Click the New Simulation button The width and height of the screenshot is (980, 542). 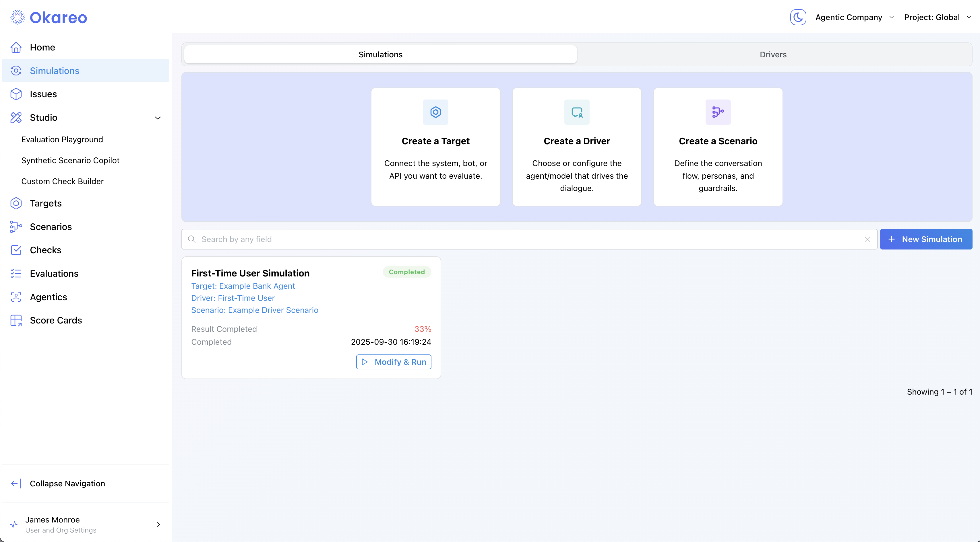pyautogui.click(x=925, y=239)
